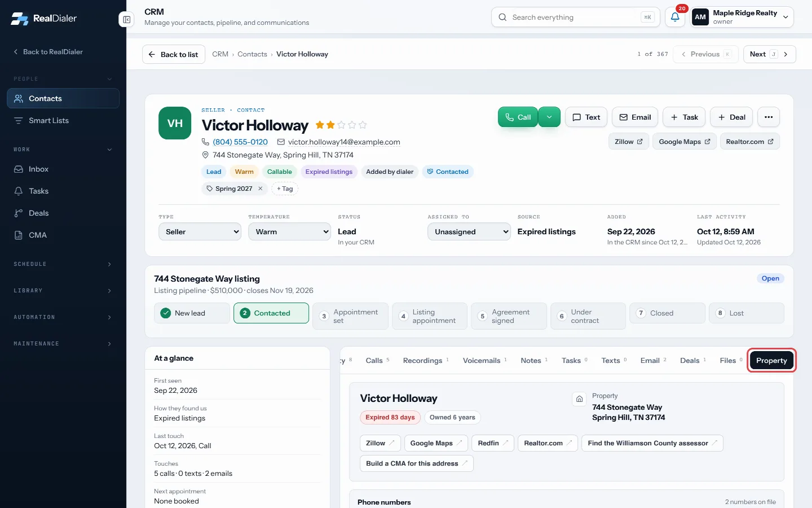Click the Search everything field
The image size is (812, 508).
[x=575, y=17]
